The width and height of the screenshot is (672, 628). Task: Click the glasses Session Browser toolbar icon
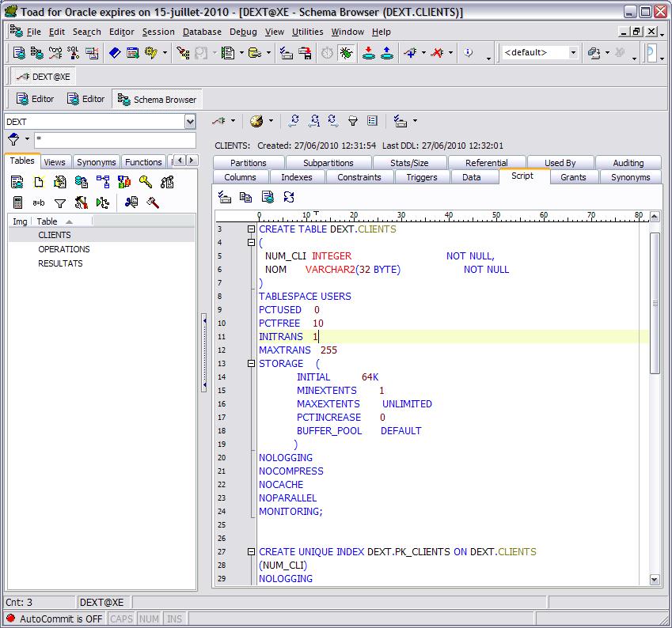pos(55,53)
